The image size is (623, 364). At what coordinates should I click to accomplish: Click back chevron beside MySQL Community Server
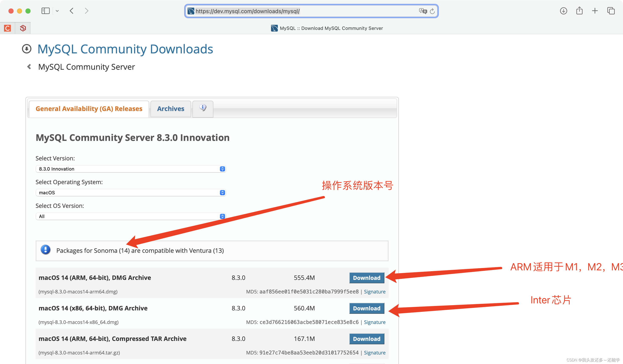point(29,67)
